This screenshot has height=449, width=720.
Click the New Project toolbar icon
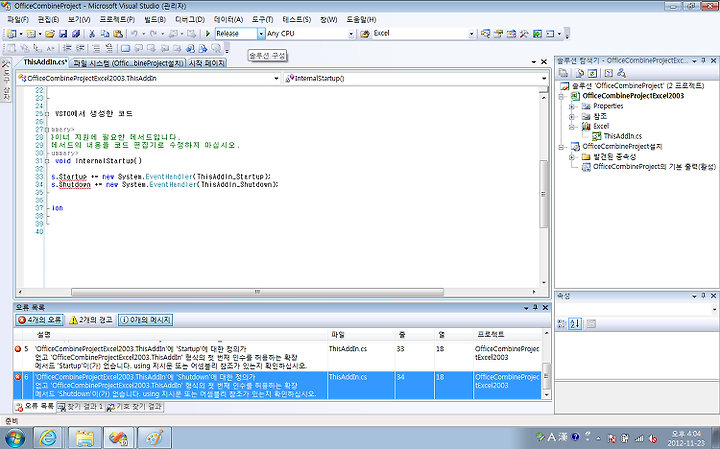click(x=11, y=34)
